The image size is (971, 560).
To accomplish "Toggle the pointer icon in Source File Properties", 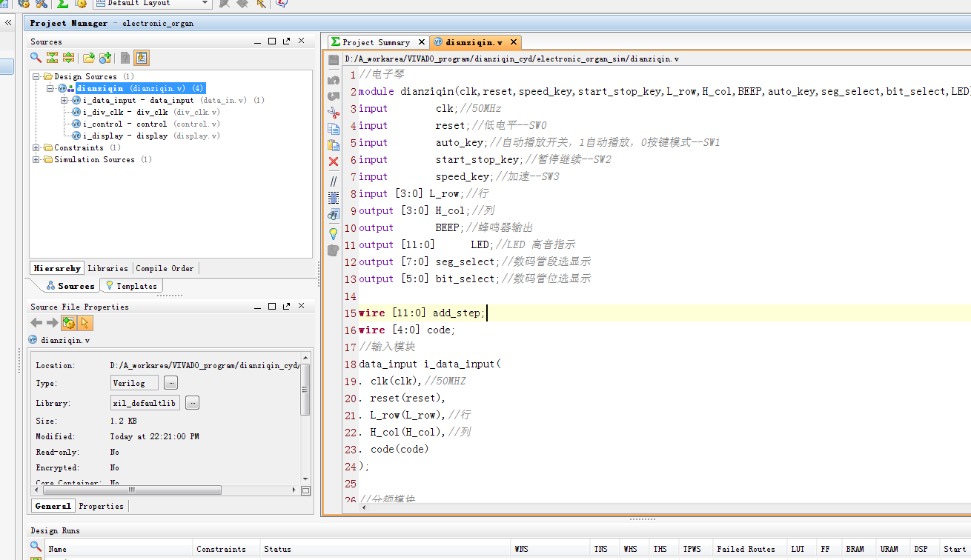I will [85, 323].
